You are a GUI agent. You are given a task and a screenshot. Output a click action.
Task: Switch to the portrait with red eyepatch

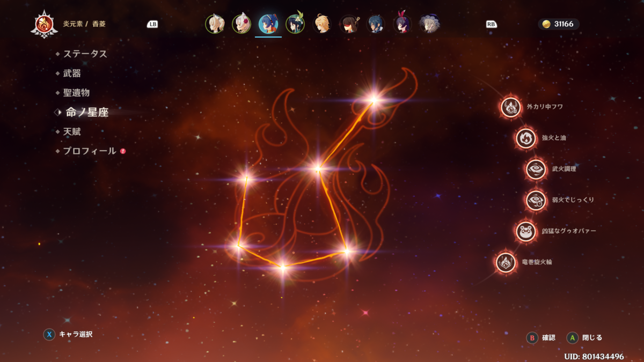[349, 24]
